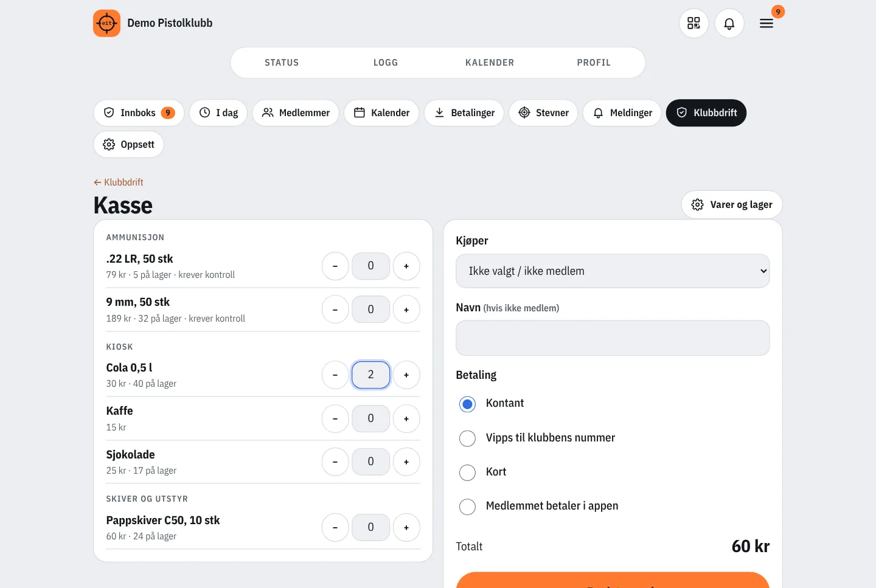Image resolution: width=876 pixels, height=588 pixels.
Task: Decrease .22 LR quantity
Action: 335,266
